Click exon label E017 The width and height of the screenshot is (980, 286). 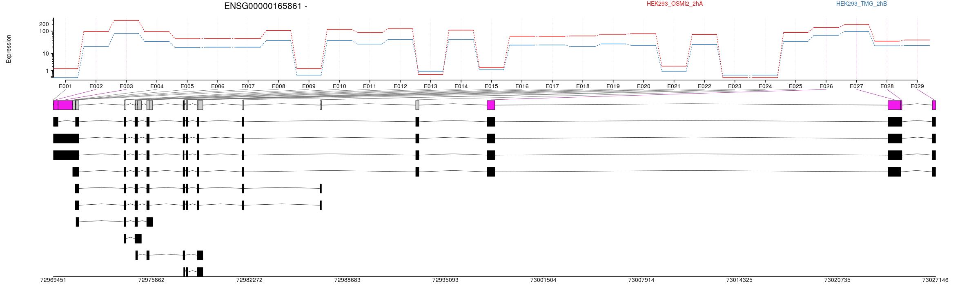pyautogui.click(x=552, y=86)
